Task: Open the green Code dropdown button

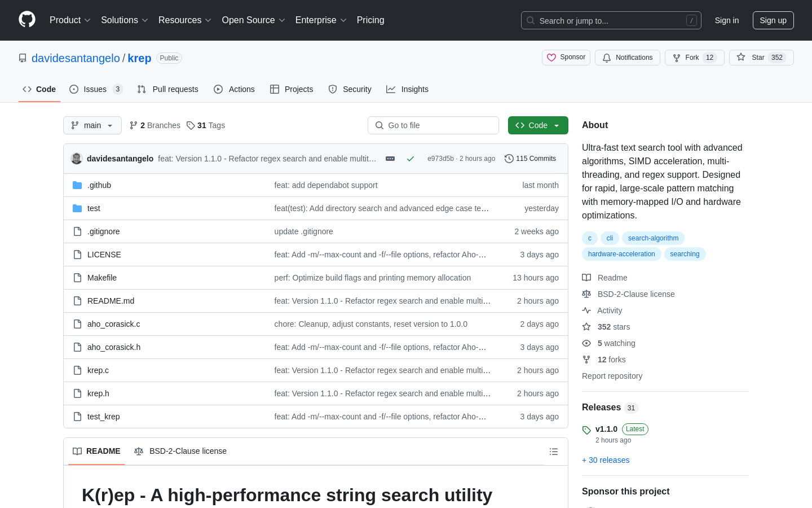Action: pos(538,125)
